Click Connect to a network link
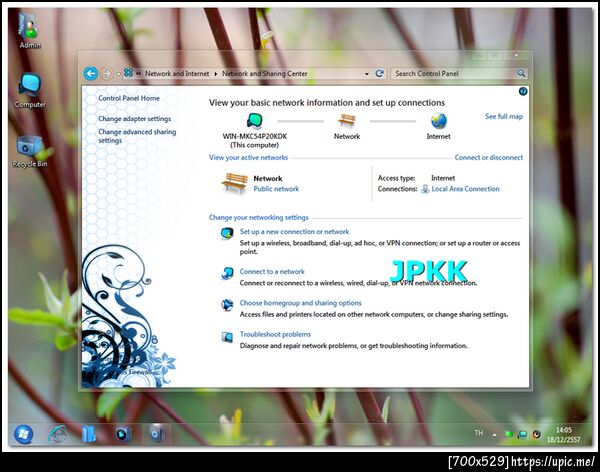Screen dimensions: 600x472 (x=272, y=271)
